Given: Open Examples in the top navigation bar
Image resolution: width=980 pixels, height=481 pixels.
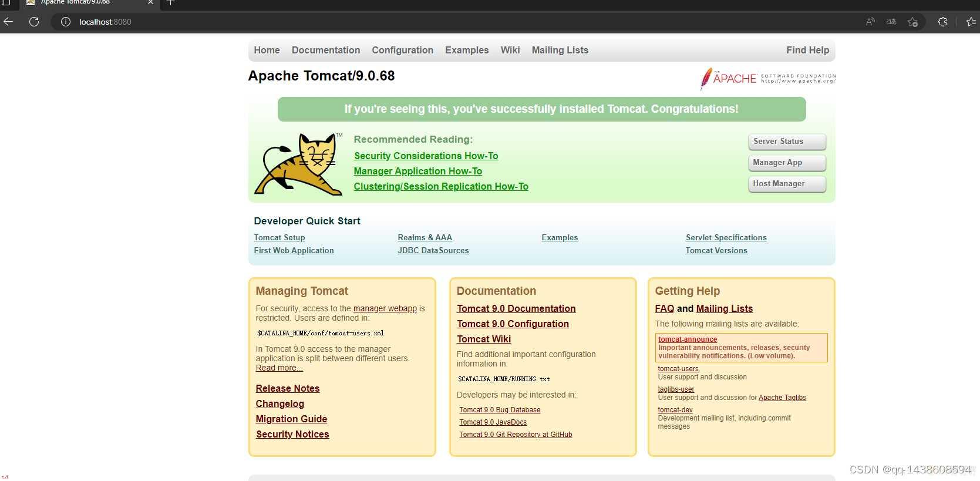Looking at the screenshot, I should 467,51.
